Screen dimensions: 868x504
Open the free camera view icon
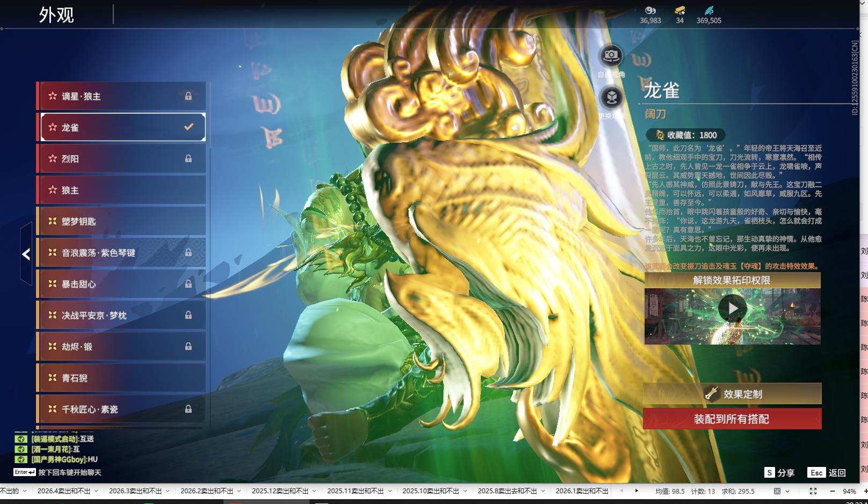click(x=611, y=56)
